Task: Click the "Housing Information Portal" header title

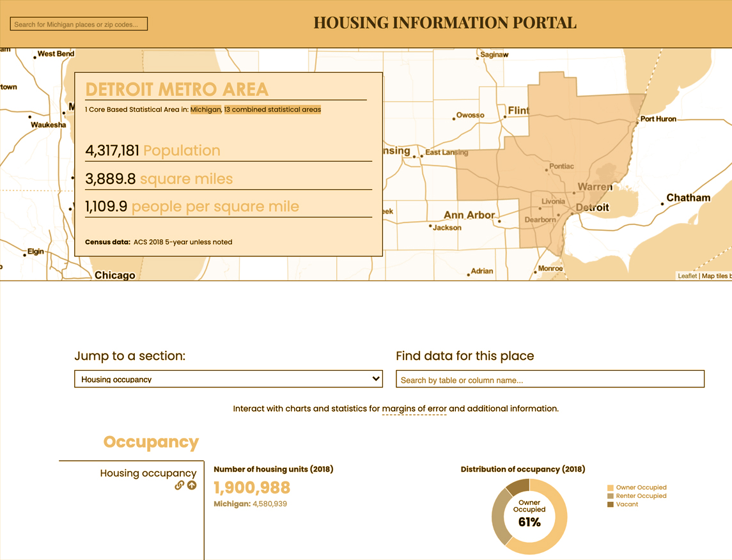Action: [x=444, y=22]
